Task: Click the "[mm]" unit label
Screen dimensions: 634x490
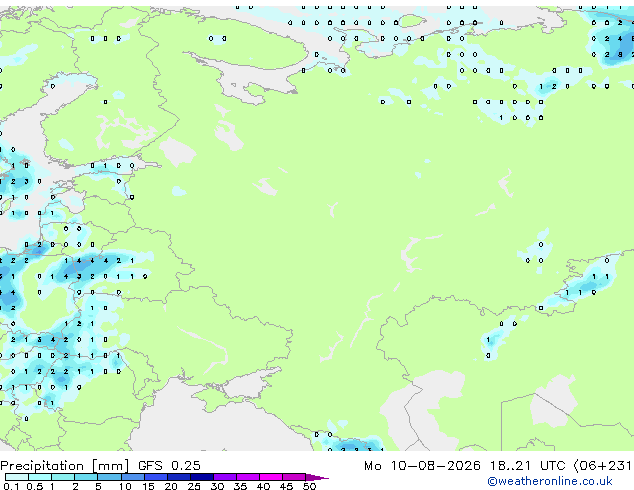Action: (x=110, y=466)
